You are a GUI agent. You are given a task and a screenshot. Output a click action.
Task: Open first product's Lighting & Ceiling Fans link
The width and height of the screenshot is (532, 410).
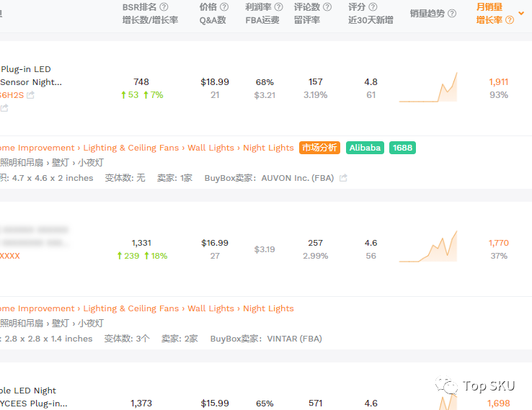tap(131, 148)
